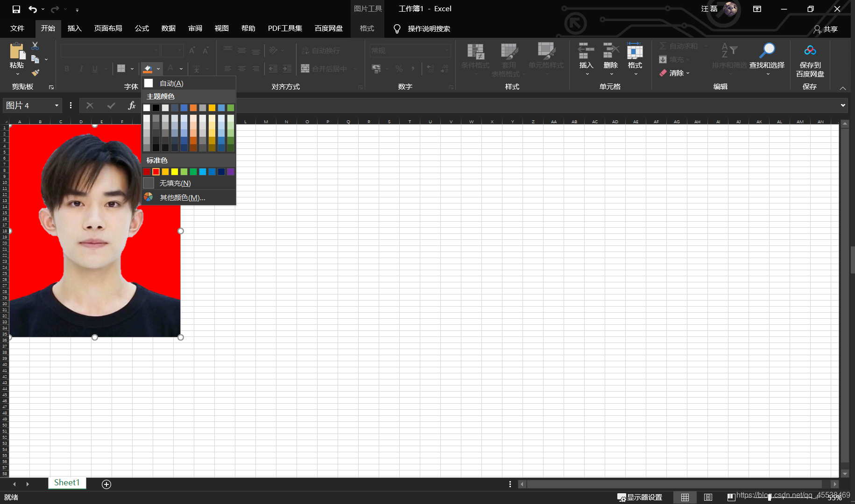
Task: Click the Page Layout view icon in status bar
Action: click(x=708, y=497)
